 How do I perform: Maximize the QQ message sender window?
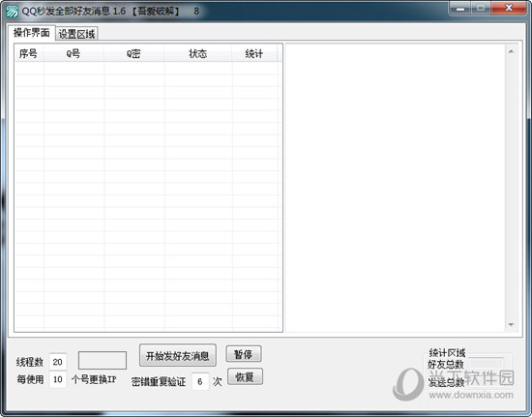(481, 9)
